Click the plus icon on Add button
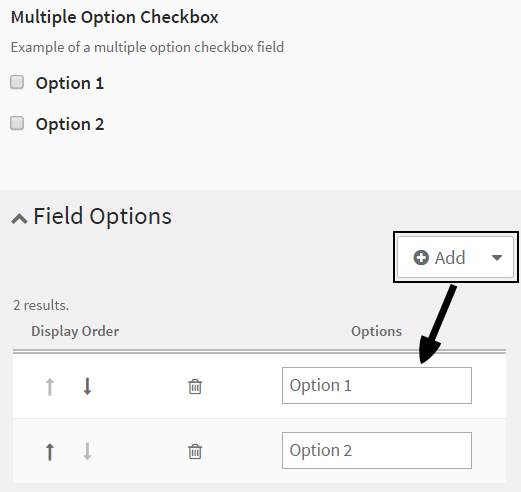Screen dimensions: 521x492 click(x=421, y=258)
